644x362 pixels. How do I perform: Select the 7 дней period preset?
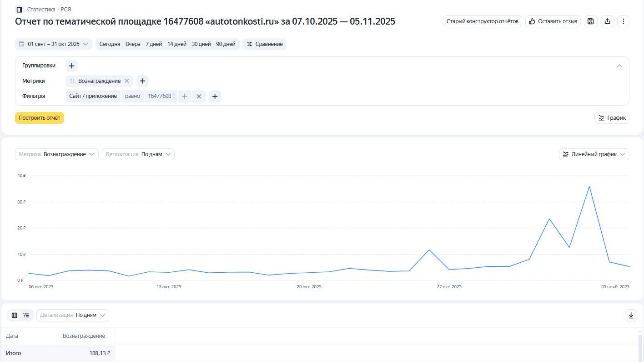point(154,44)
